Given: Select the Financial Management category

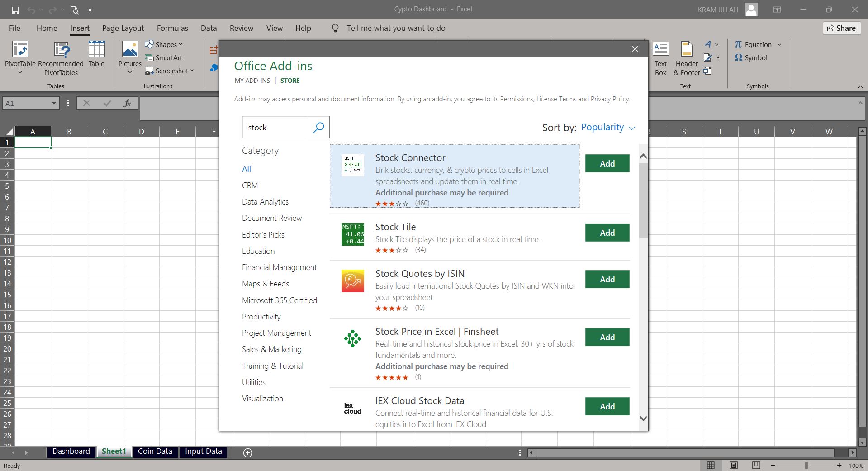Looking at the screenshot, I should point(279,267).
